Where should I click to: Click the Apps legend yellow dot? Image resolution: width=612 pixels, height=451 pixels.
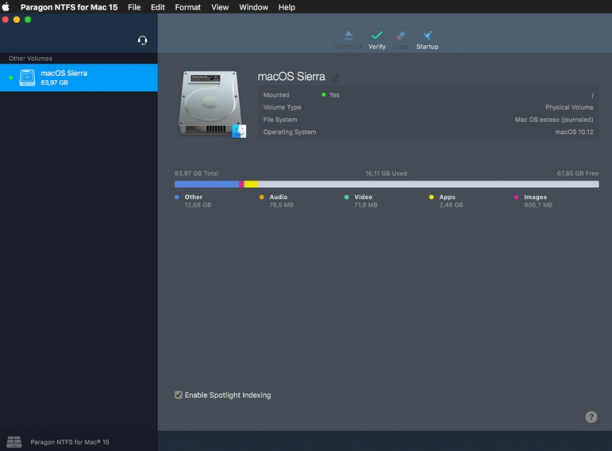431,197
